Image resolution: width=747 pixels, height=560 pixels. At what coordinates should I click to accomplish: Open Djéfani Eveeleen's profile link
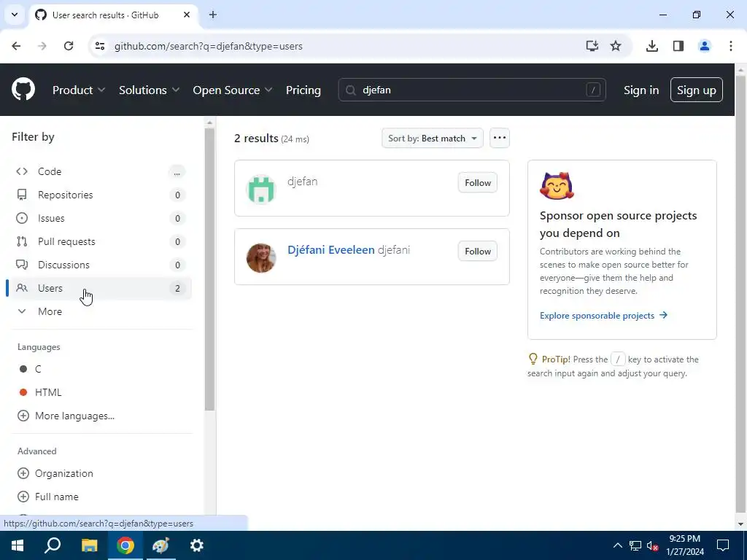331,250
